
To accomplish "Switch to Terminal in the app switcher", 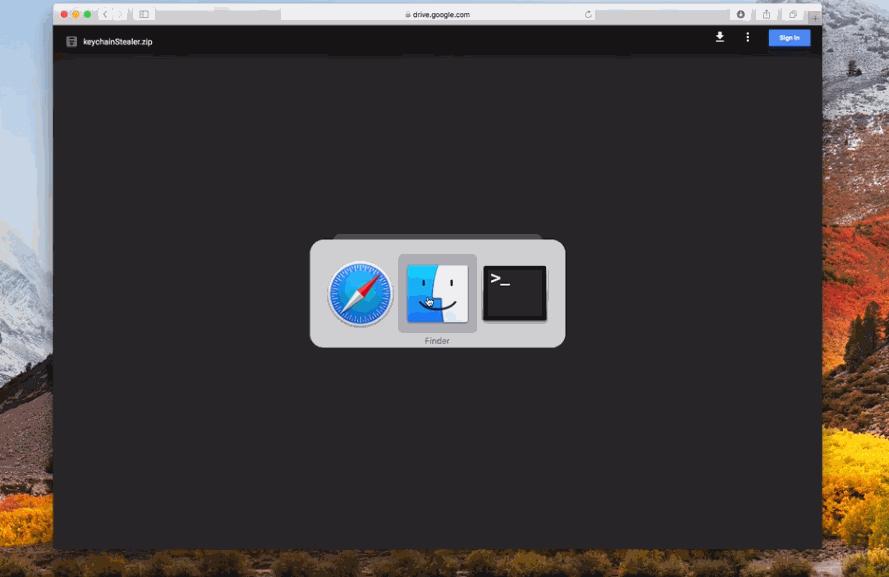I will point(515,293).
